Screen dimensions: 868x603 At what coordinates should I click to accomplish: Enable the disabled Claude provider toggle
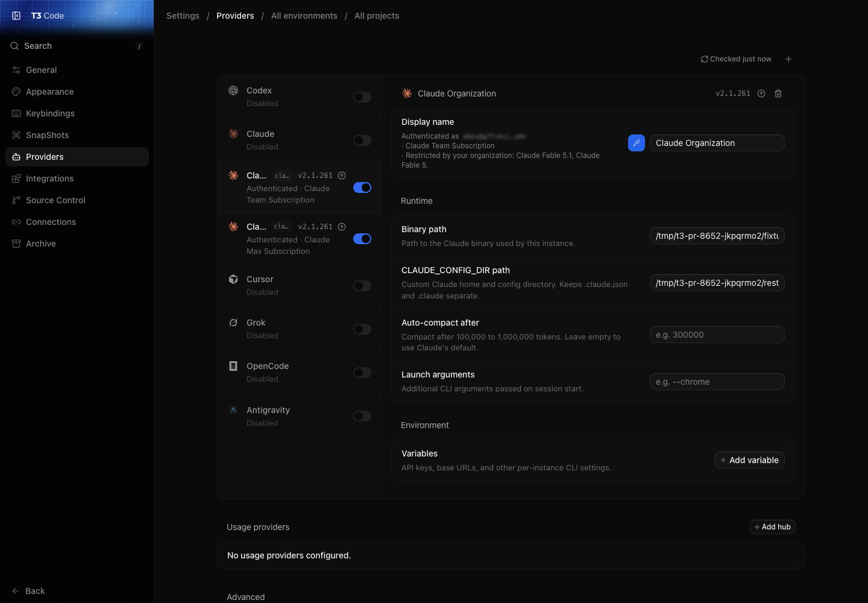pyautogui.click(x=362, y=140)
